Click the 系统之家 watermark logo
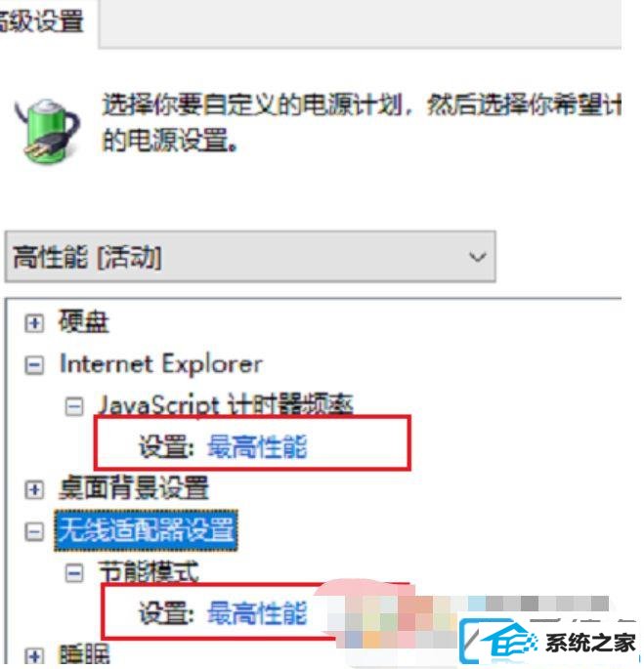 tap(549, 643)
